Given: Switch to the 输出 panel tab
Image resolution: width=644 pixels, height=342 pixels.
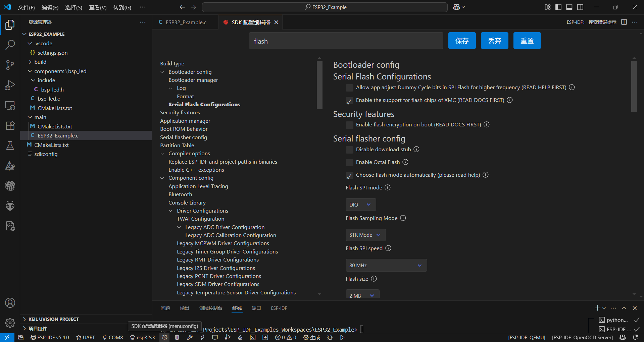Looking at the screenshot, I should click(185, 308).
